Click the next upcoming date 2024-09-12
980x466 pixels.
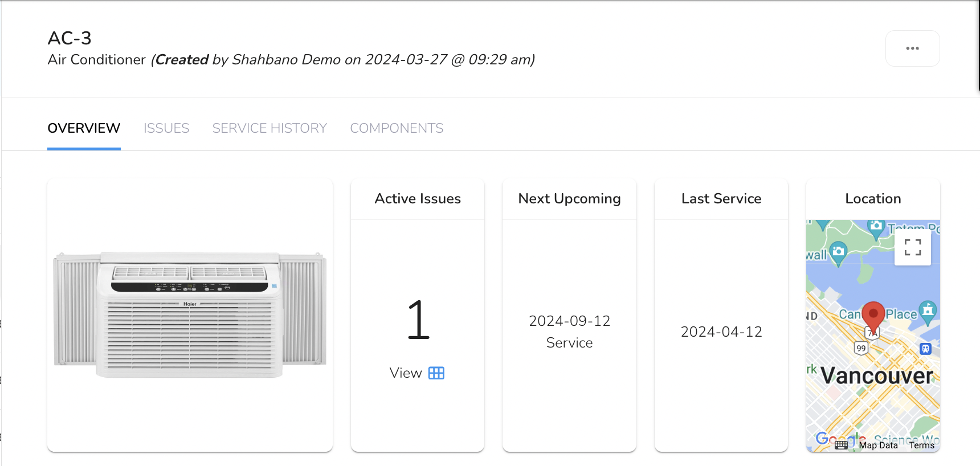[x=569, y=321]
